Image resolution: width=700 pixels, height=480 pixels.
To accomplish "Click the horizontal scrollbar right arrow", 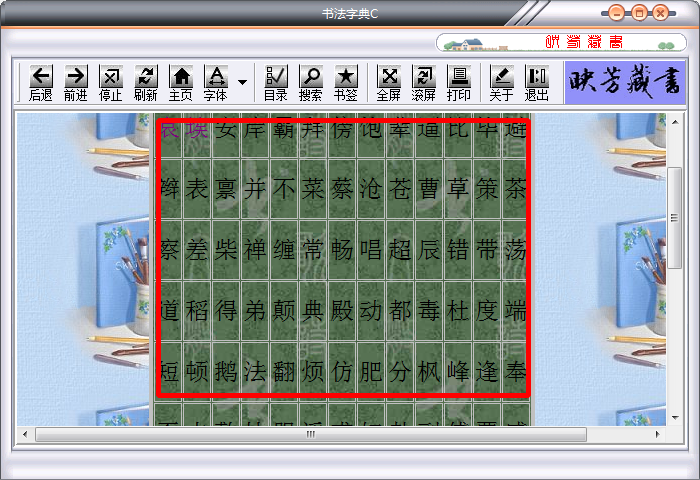I will point(657,434).
